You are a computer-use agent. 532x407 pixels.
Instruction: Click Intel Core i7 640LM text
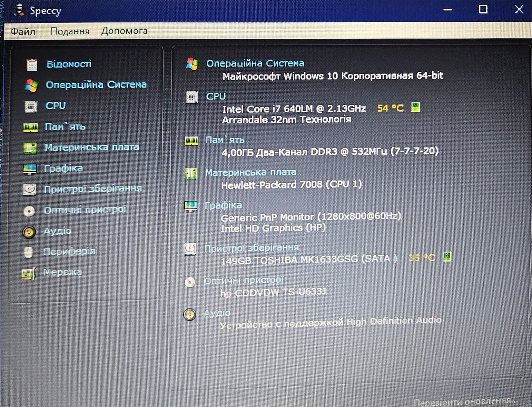tap(294, 109)
